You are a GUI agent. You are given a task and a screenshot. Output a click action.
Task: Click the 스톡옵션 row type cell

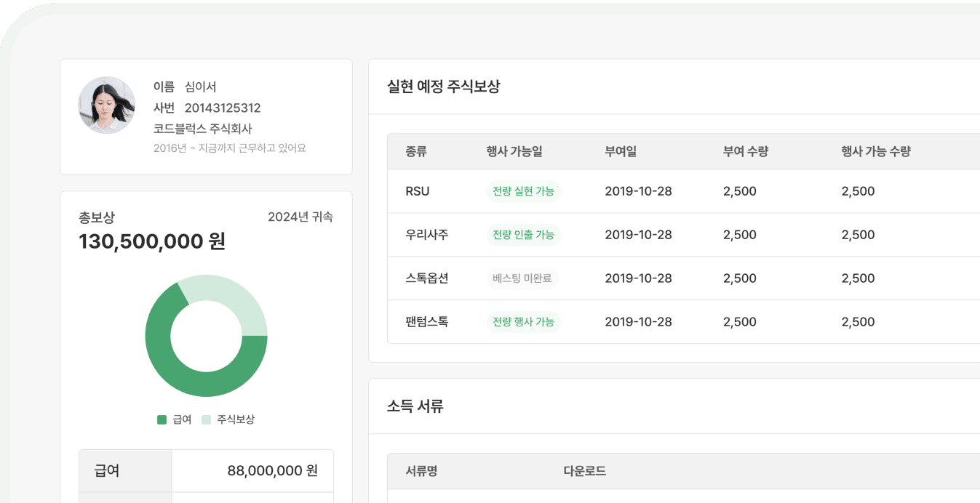[x=427, y=278]
